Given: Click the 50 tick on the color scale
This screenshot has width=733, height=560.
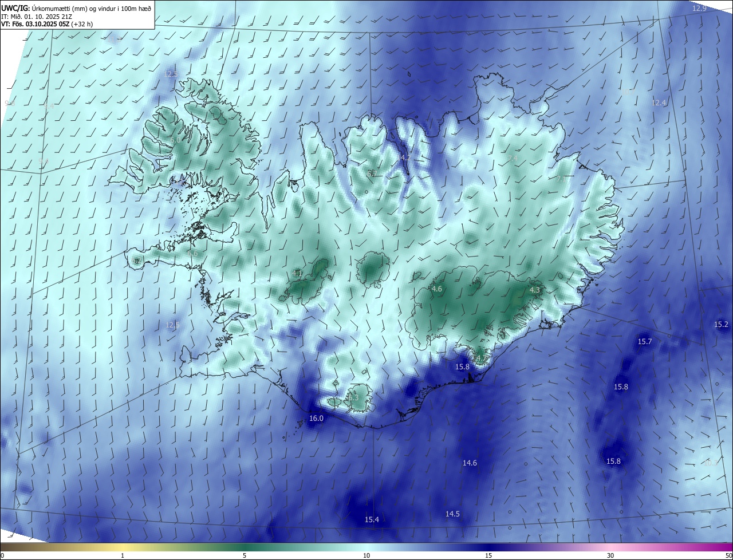Looking at the screenshot, I should click(x=728, y=555).
